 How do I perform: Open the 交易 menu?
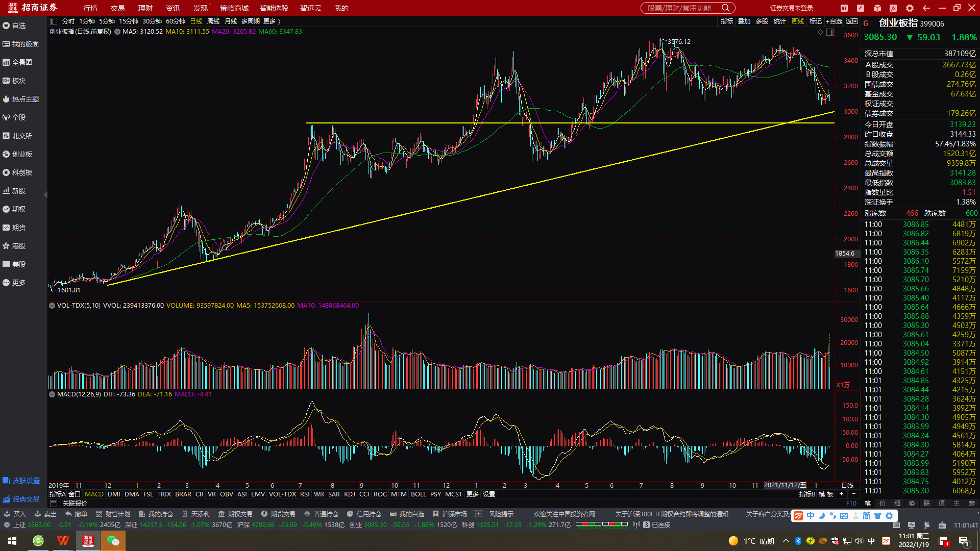click(117, 8)
